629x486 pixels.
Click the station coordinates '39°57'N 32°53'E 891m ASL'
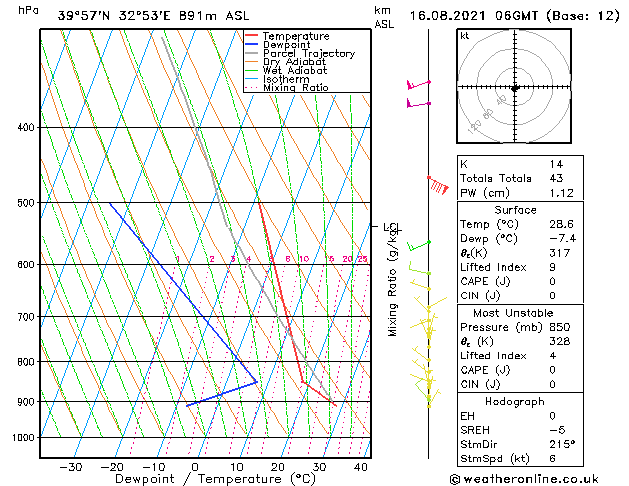[153, 16]
